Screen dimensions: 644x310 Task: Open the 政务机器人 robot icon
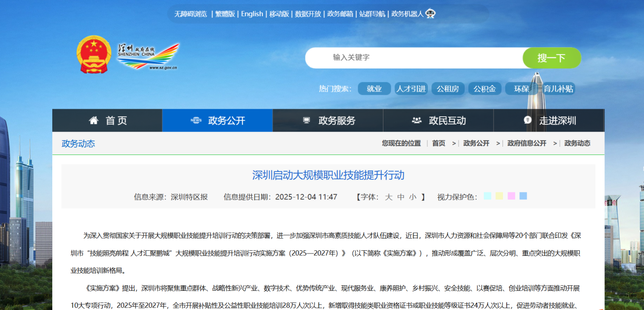pyautogui.click(x=430, y=14)
